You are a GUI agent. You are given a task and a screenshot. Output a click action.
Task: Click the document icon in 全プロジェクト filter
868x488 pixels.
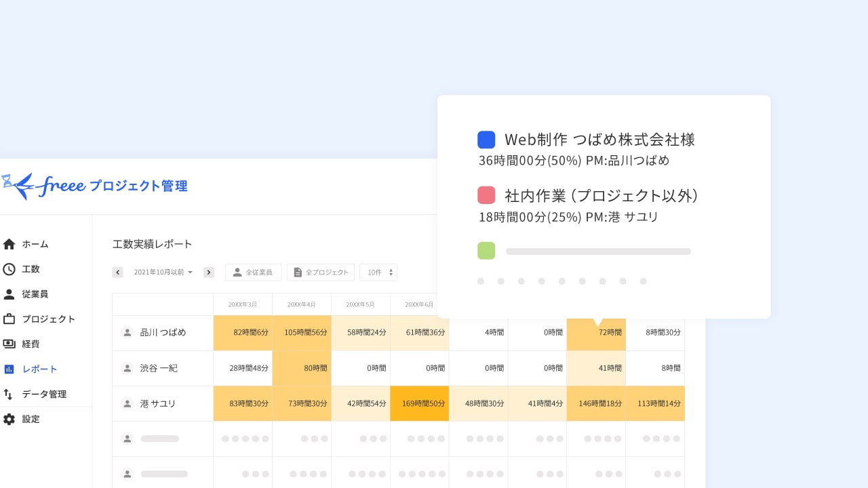297,272
